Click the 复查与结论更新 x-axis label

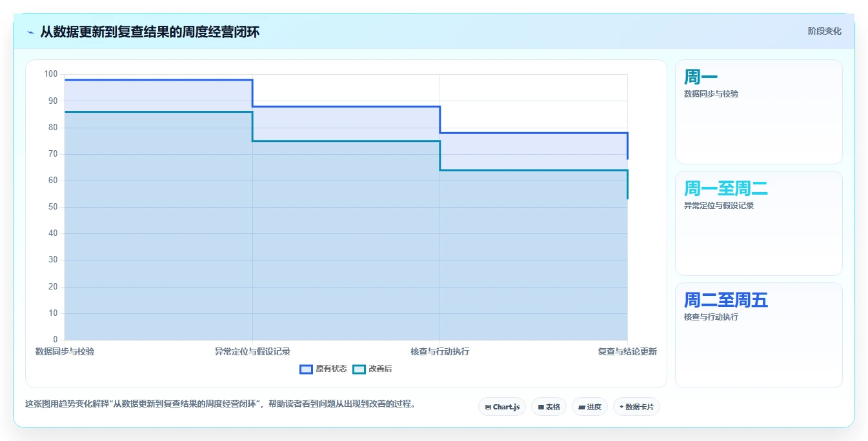tap(627, 351)
